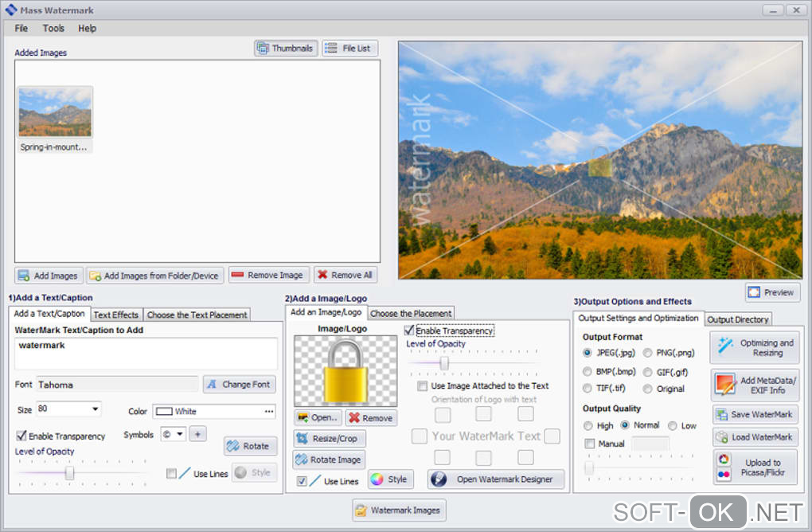Screen dimensions: 812x532
Task: Open the font Size dropdown
Action: click(96, 409)
